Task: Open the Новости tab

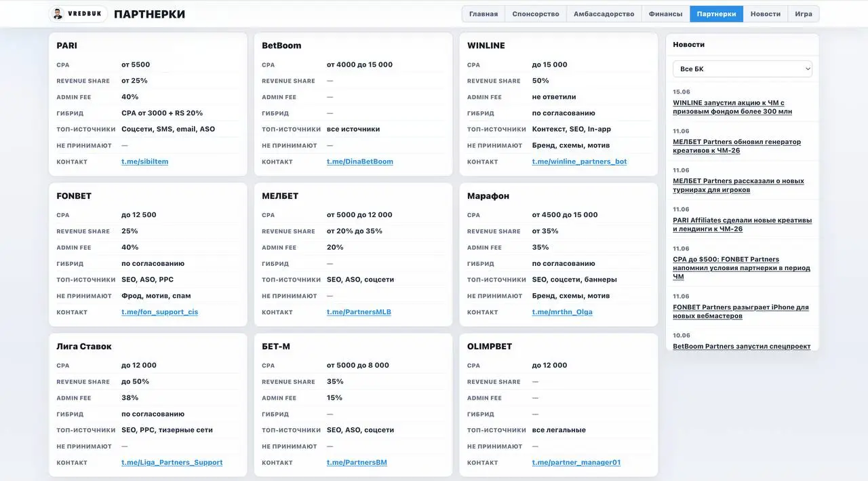Action: [765, 14]
